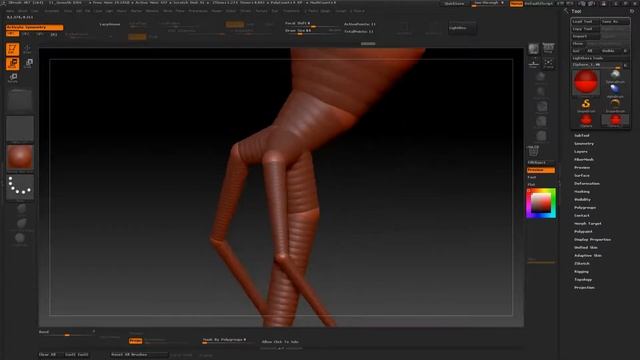The height and width of the screenshot is (360, 640).
Task: Select the SphereBrush tool icon
Action: tap(615, 75)
